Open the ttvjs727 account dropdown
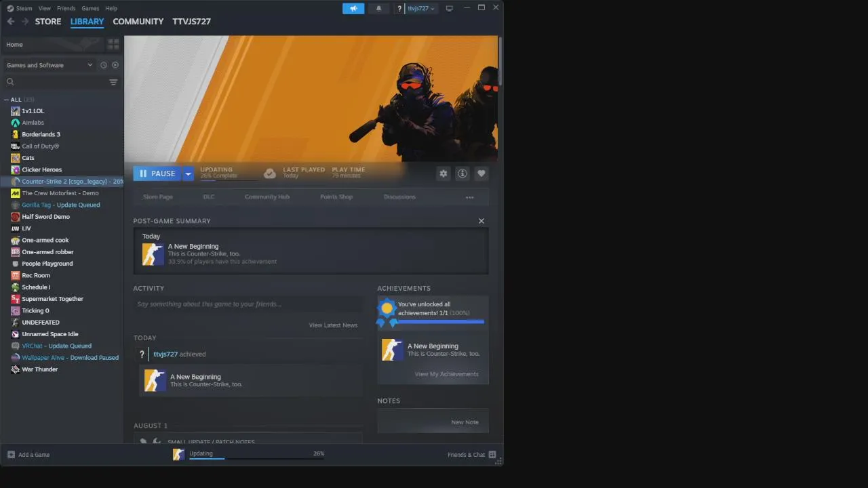 point(421,8)
